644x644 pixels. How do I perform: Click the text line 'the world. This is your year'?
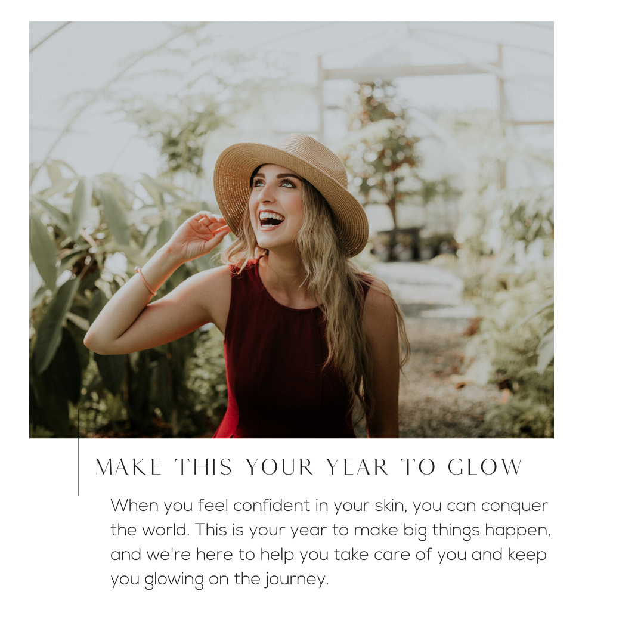330,530
